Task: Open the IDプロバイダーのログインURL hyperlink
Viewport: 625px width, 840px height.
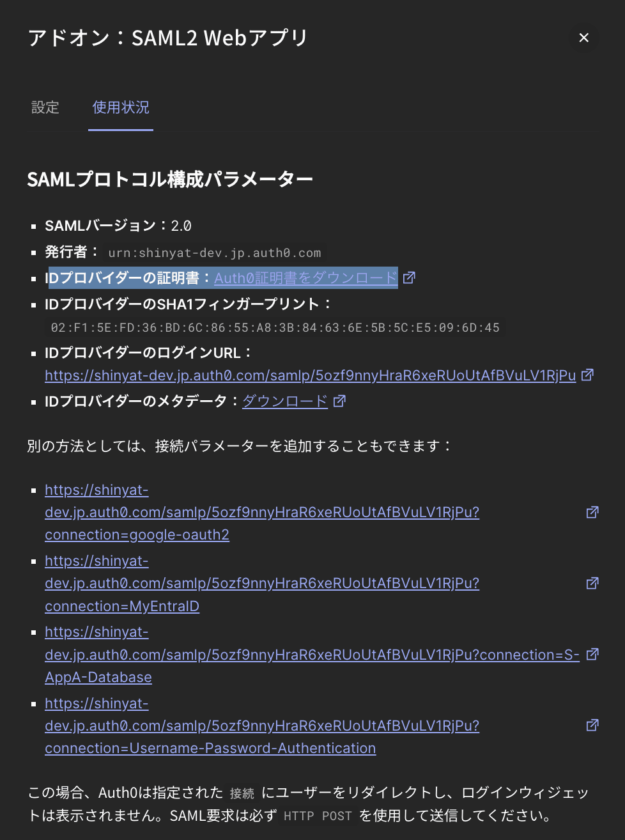Action: 309,375
